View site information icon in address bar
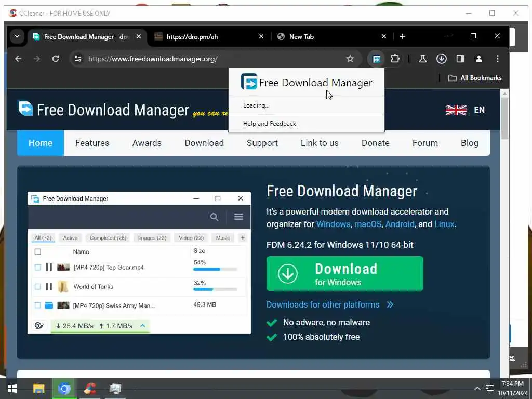This screenshot has width=532, height=399. coord(78,59)
